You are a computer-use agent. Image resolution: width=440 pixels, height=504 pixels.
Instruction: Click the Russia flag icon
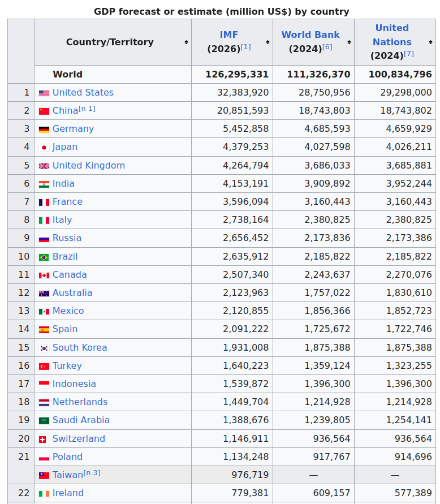(44, 239)
